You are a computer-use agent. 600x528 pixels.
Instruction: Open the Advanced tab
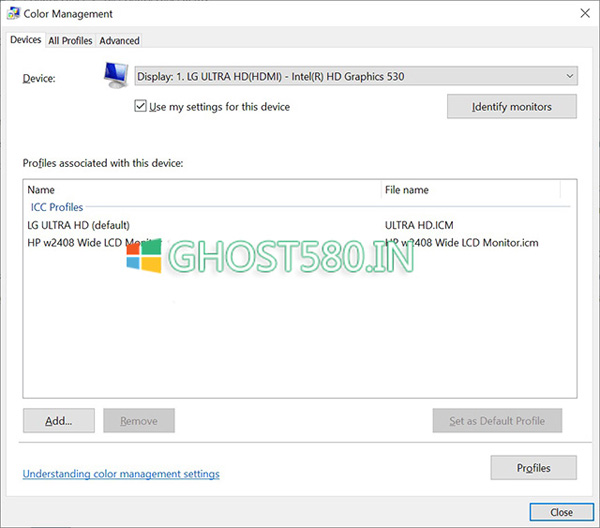(119, 41)
